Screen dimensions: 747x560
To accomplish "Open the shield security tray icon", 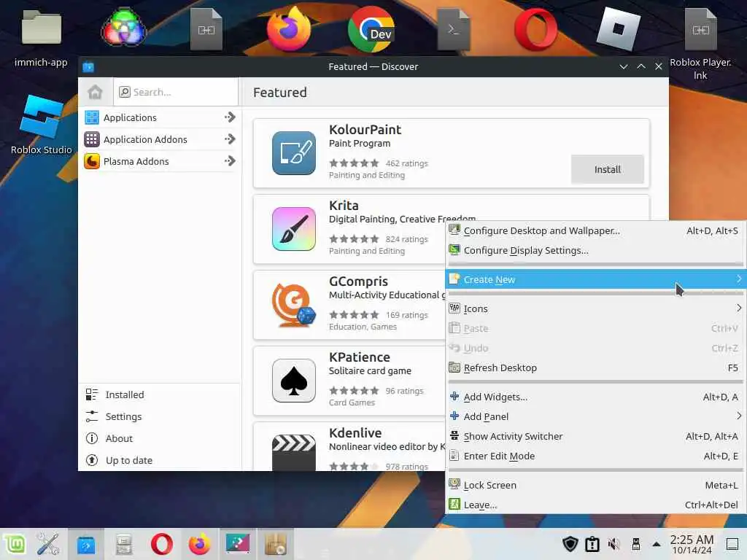I will click(x=570, y=544).
